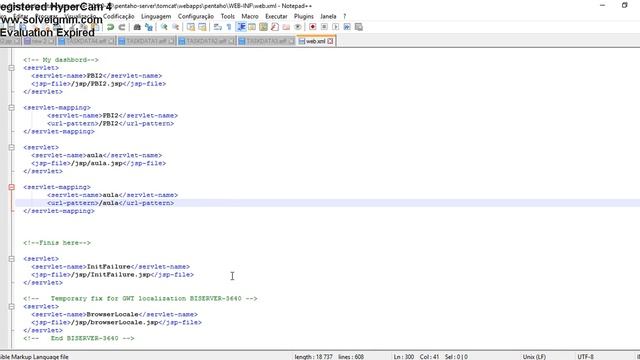640x360 pixels.
Task: Click the /jsp/aula.jsp jsp-file line
Action: (98, 163)
